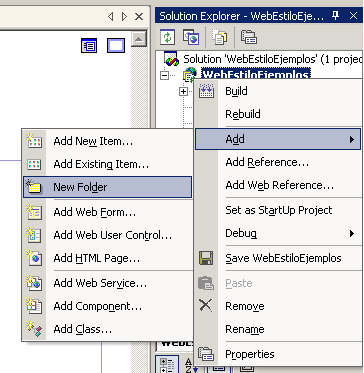Select the Solution 'WebEstiloEjemplos' tree row
364x373 pixels.
263,59
